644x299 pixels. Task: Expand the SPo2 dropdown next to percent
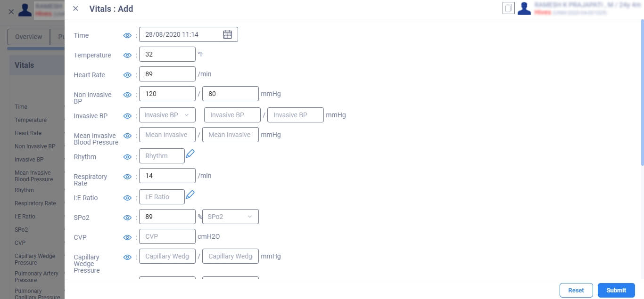(230, 217)
